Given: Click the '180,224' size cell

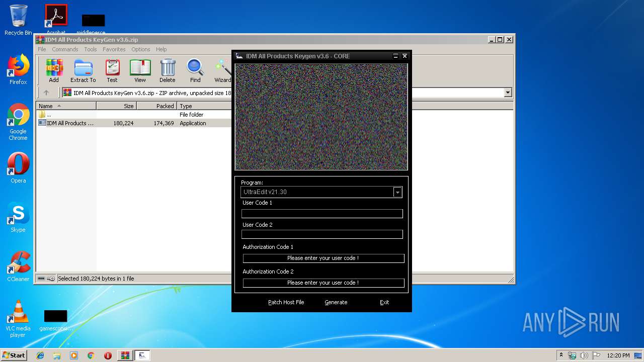Looking at the screenshot, I should point(123,123).
